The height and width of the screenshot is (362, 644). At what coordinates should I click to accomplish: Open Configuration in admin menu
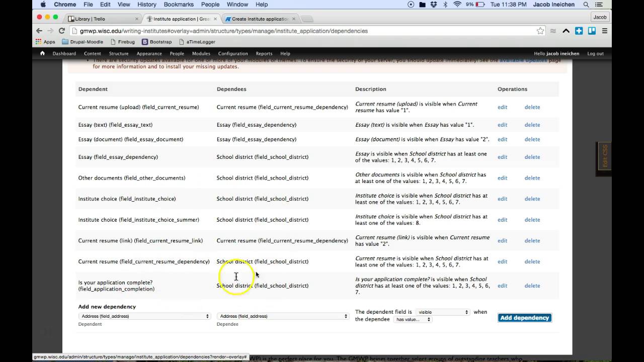pyautogui.click(x=233, y=53)
